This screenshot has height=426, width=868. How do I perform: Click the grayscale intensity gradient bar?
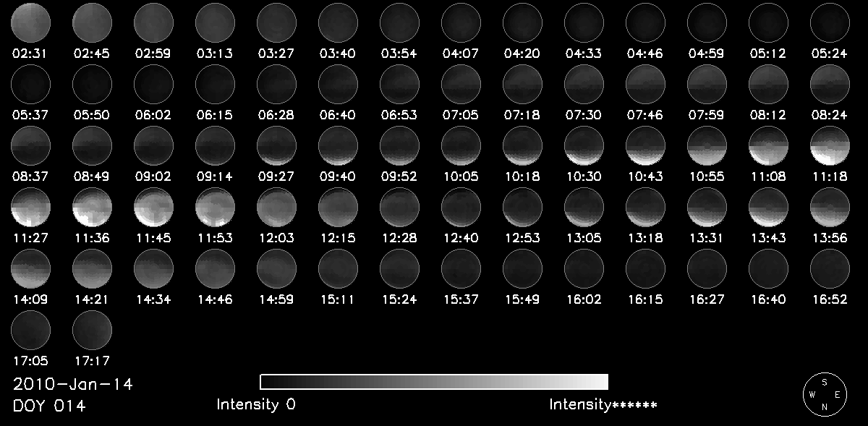click(x=434, y=382)
